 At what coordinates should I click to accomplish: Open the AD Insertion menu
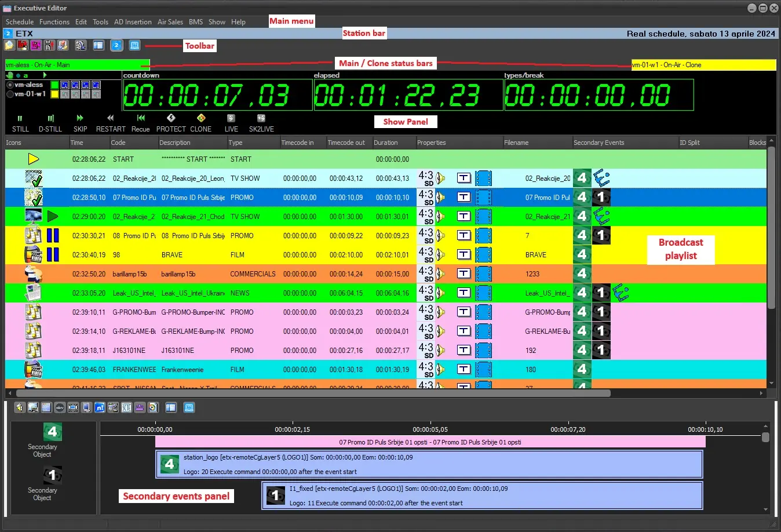[133, 22]
